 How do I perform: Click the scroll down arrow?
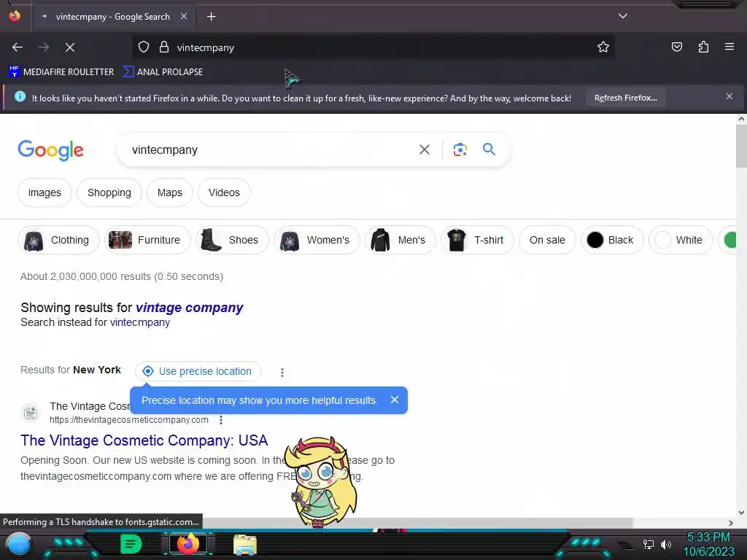pyautogui.click(x=741, y=513)
